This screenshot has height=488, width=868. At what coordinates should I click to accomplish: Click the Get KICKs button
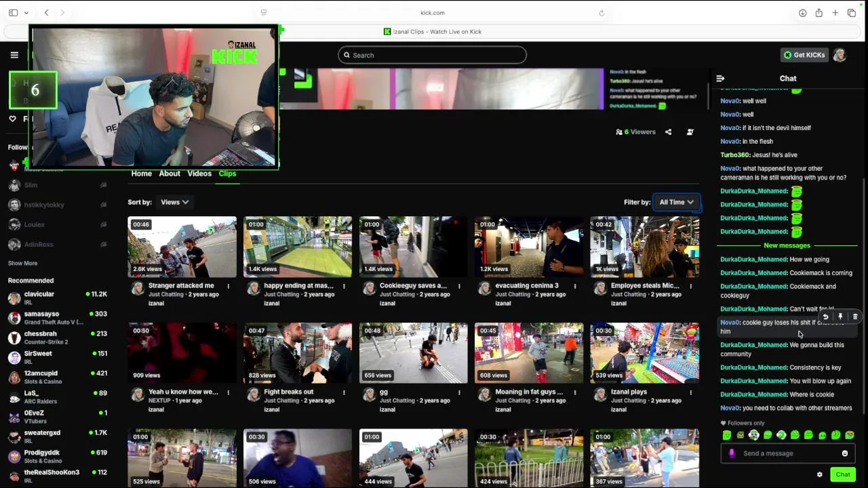tap(804, 55)
